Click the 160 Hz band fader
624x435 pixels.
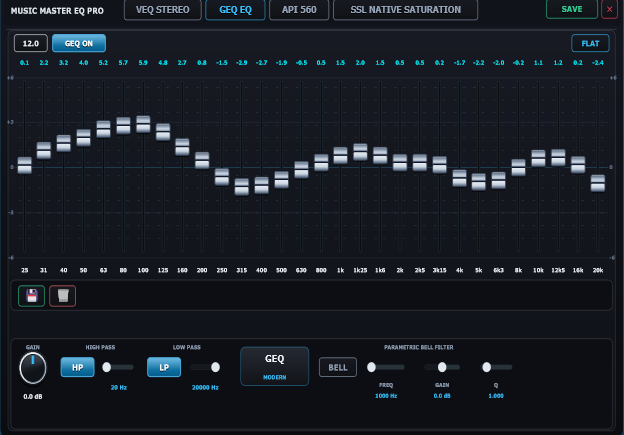pyautogui.click(x=182, y=147)
